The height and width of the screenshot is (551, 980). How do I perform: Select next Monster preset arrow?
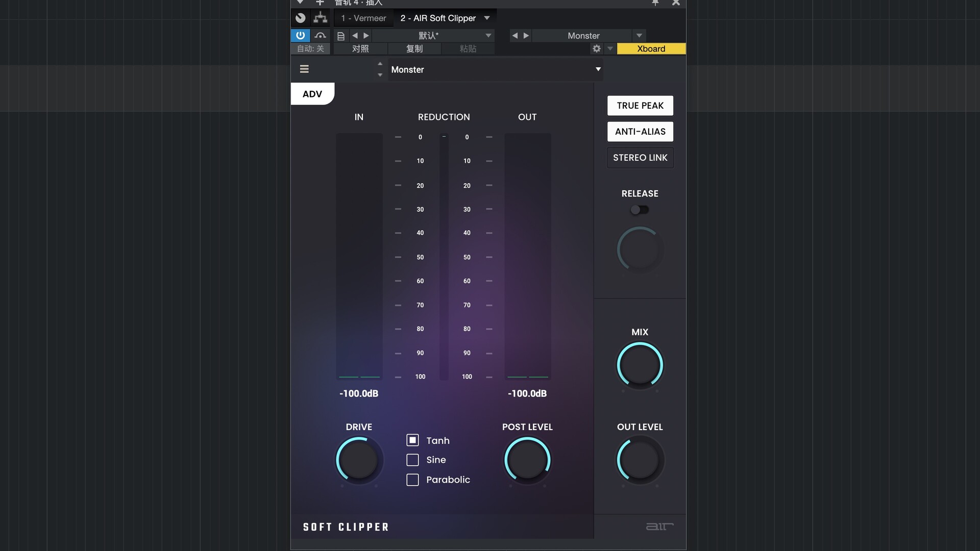[526, 36]
